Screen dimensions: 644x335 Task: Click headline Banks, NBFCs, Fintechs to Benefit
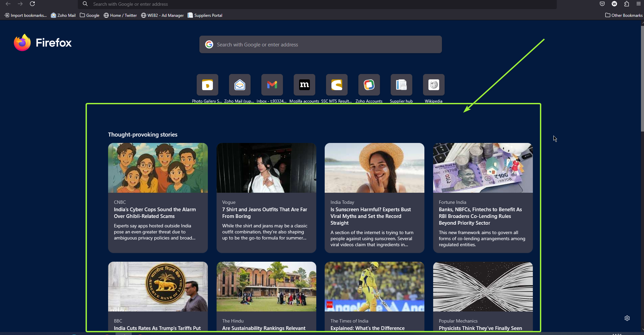480,216
